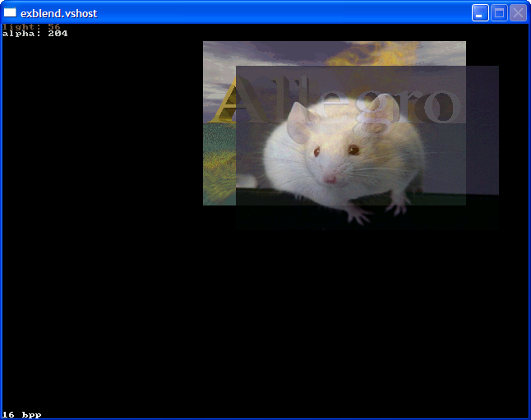Minimize the exblend.vshost window
The width and height of the screenshot is (531, 420).
click(480, 12)
